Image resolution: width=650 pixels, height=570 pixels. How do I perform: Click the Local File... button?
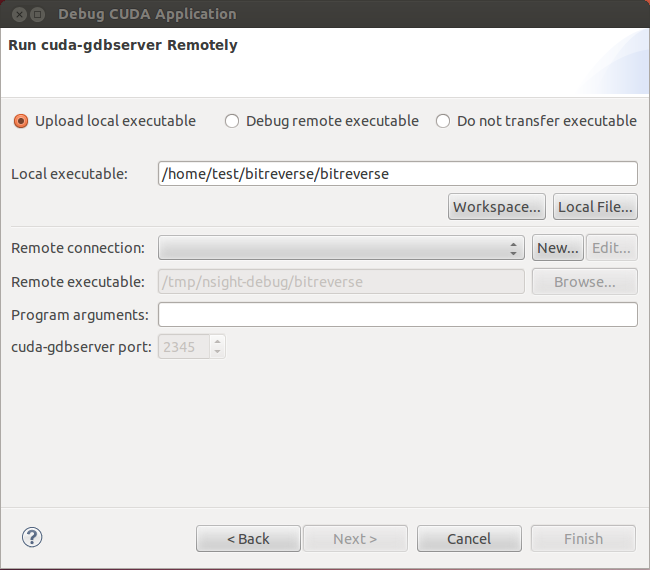595,207
